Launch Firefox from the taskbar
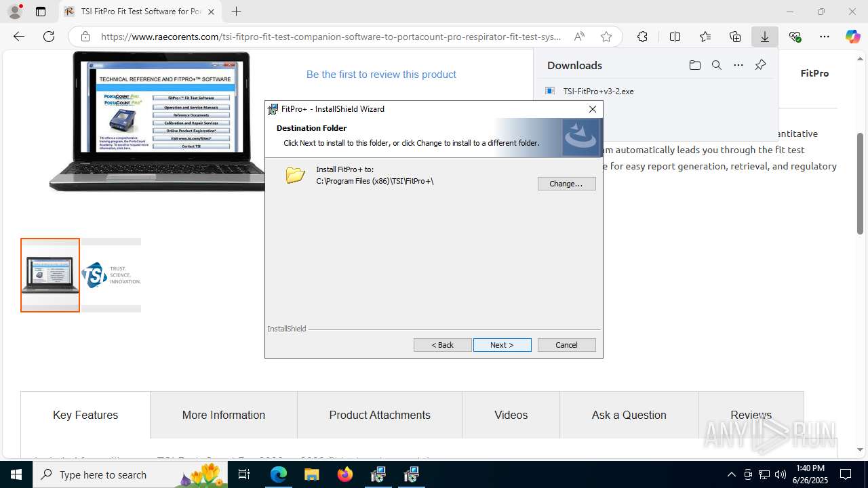 (345, 474)
